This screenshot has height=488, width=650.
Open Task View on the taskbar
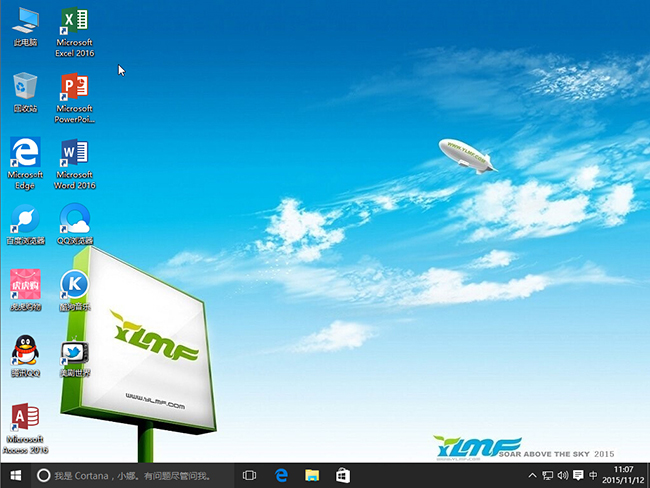[x=251, y=475]
